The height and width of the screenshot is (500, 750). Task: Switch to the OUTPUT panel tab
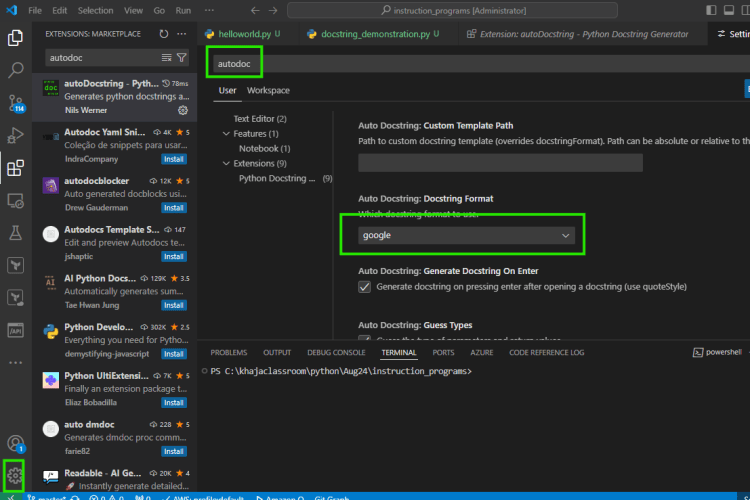pos(277,353)
